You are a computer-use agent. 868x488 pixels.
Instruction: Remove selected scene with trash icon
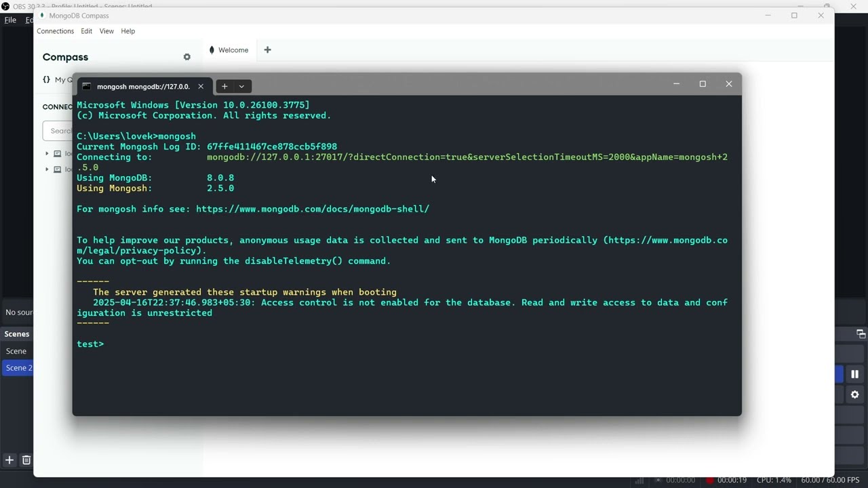tap(26, 460)
